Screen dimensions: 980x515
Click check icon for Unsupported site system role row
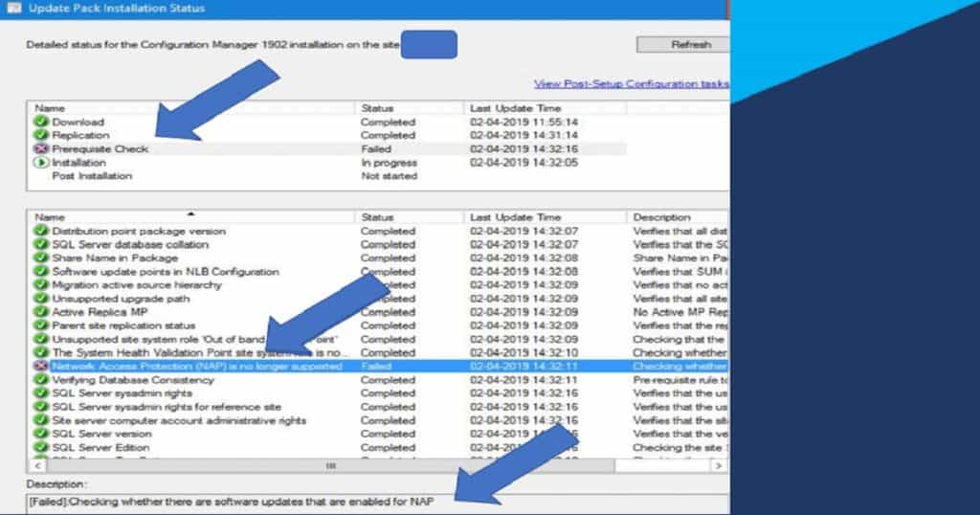(x=41, y=339)
